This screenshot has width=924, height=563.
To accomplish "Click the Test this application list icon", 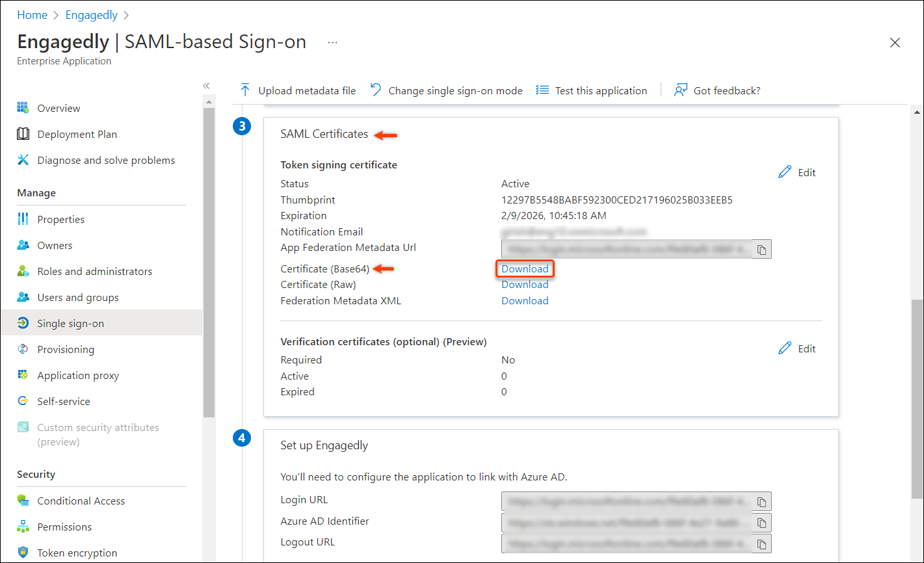I will (542, 90).
